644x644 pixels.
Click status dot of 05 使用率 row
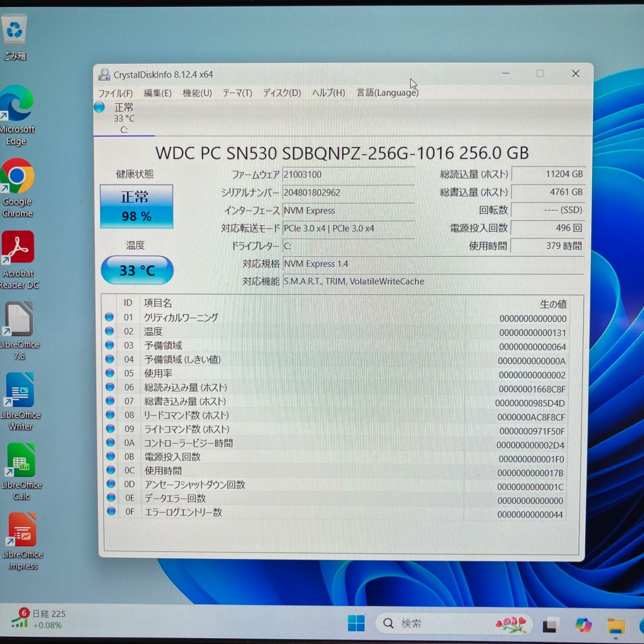pyautogui.click(x=109, y=373)
